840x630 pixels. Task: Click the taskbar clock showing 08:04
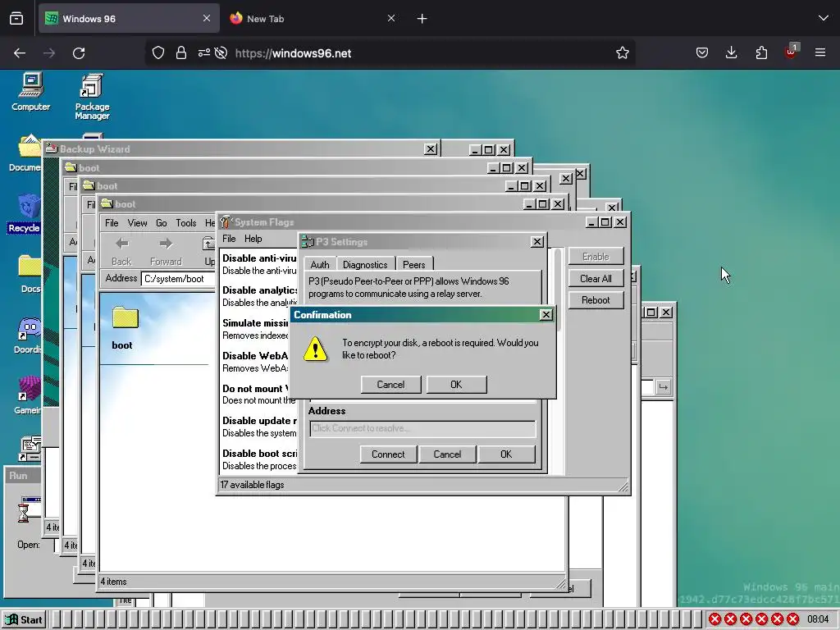[x=818, y=620]
